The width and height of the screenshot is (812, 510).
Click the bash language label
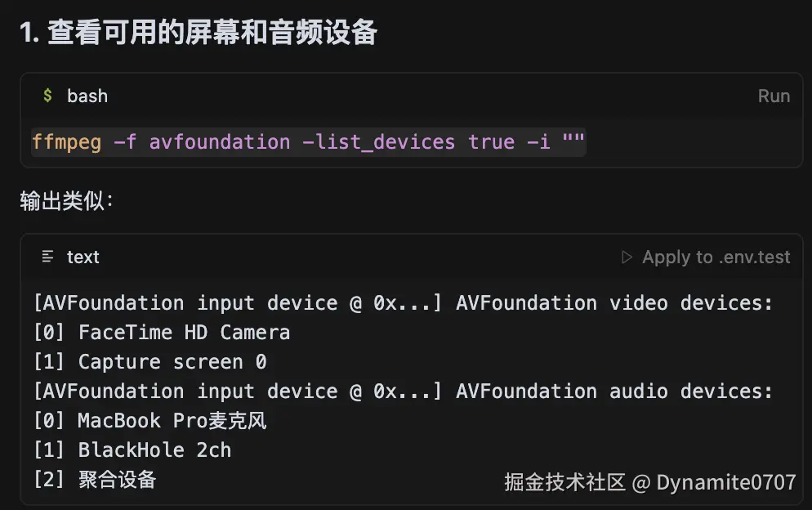click(87, 96)
